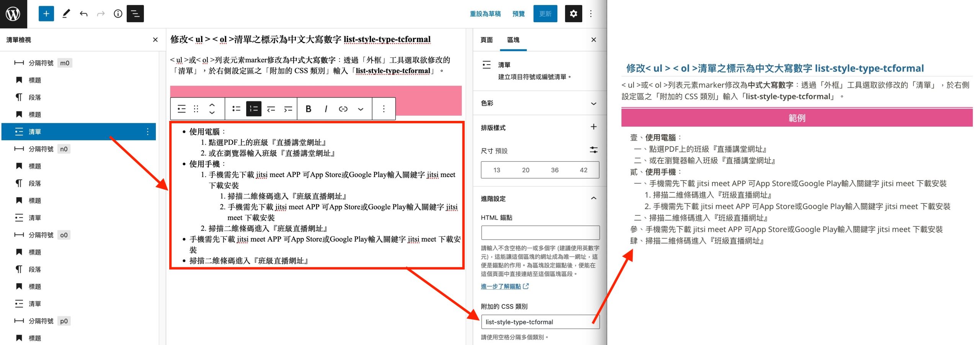Apply italic formatting to list text
The height and width of the screenshot is (345, 980).
click(x=326, y=109)
